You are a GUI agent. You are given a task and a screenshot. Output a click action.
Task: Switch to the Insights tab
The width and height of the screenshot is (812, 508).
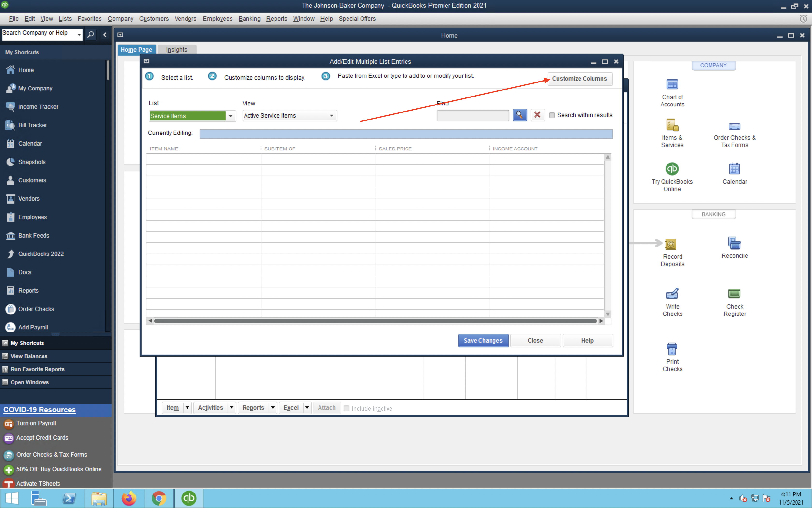coord(176,50)
